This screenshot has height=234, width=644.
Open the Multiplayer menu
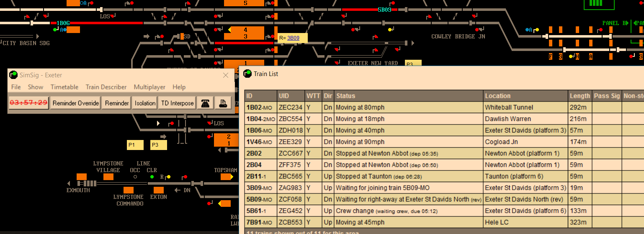(x=149, y=87)
